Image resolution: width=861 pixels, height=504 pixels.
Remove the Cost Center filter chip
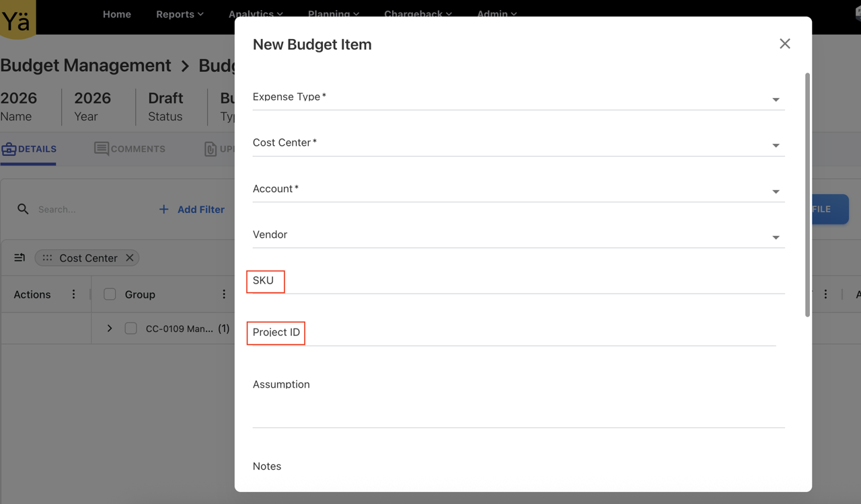[130, 257]
